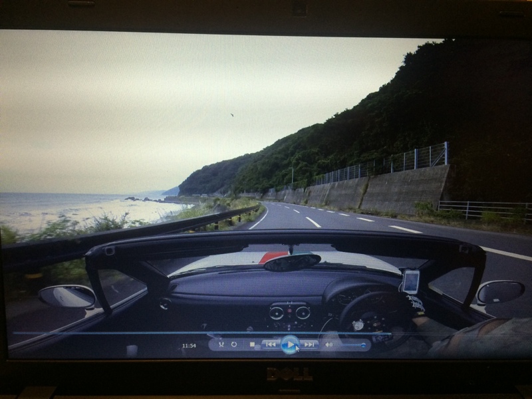Toggle repeat mode
This screenshot has height=399, width=532.
tap(234, 344)
